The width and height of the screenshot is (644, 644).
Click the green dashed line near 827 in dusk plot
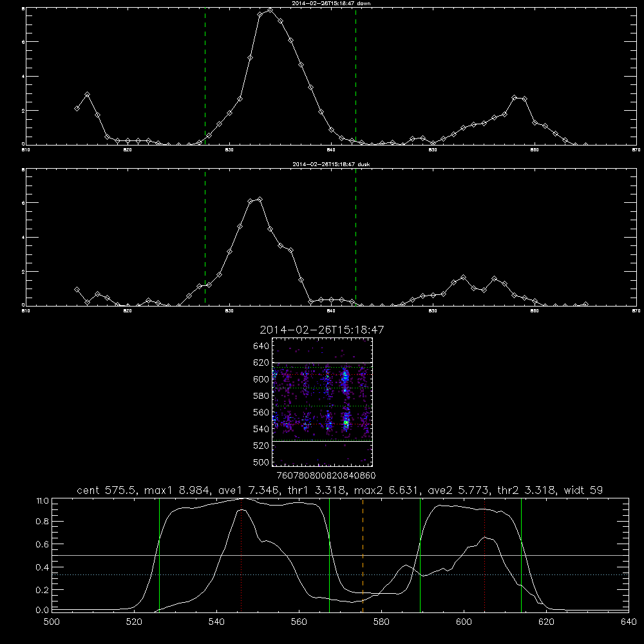point(205,237)
